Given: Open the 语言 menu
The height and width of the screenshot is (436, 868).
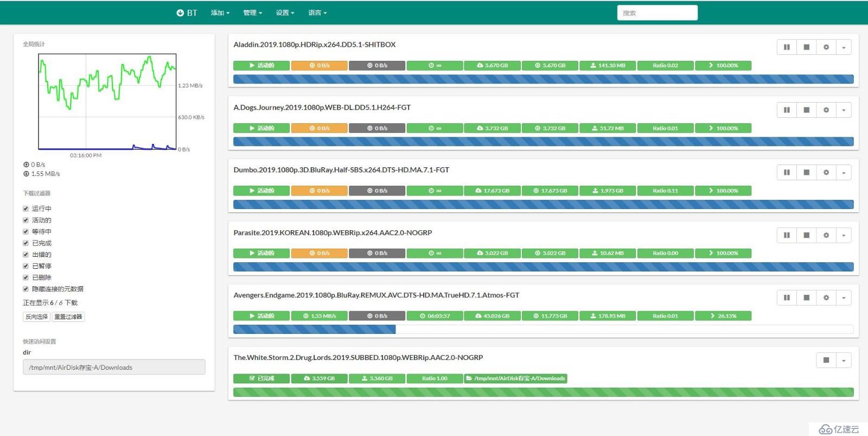Looking at the screenshot, I should [317, 12].
